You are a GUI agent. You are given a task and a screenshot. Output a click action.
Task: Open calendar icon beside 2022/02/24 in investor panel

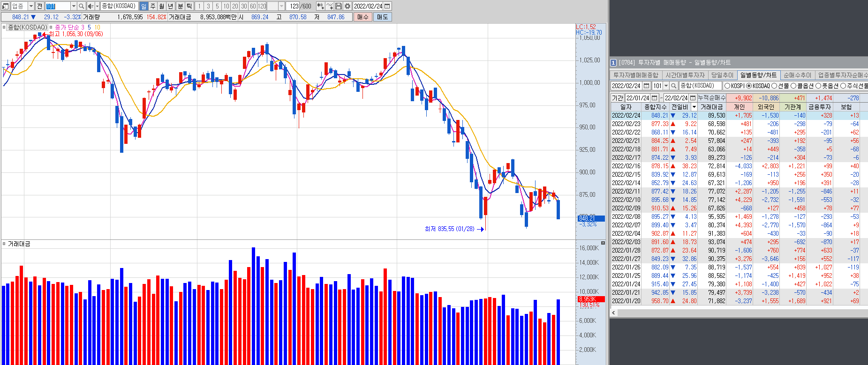646,86
